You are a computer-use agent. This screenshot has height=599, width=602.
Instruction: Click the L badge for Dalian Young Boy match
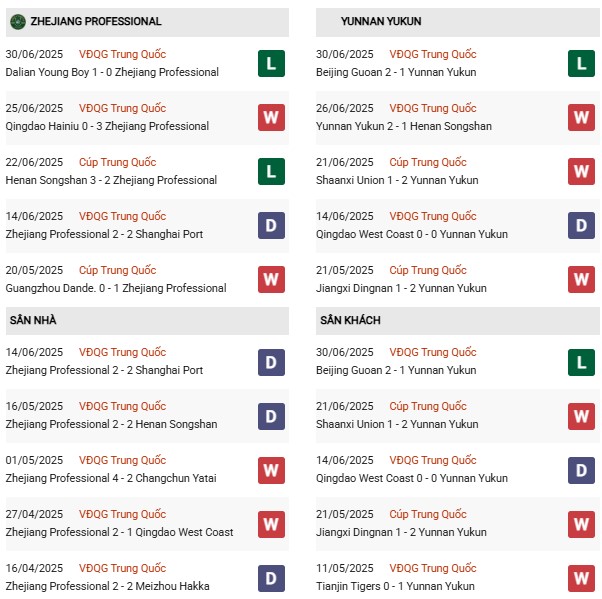click(271, 64)
